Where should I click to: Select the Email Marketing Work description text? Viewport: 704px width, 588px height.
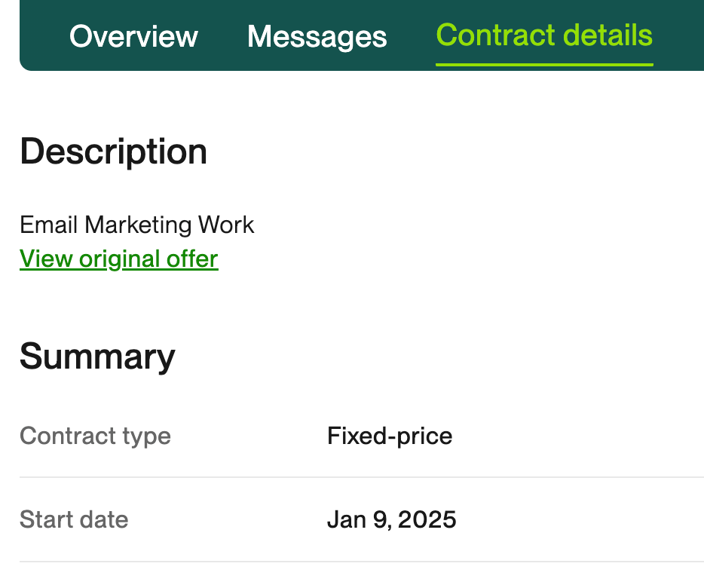click(x=136, y=225)
